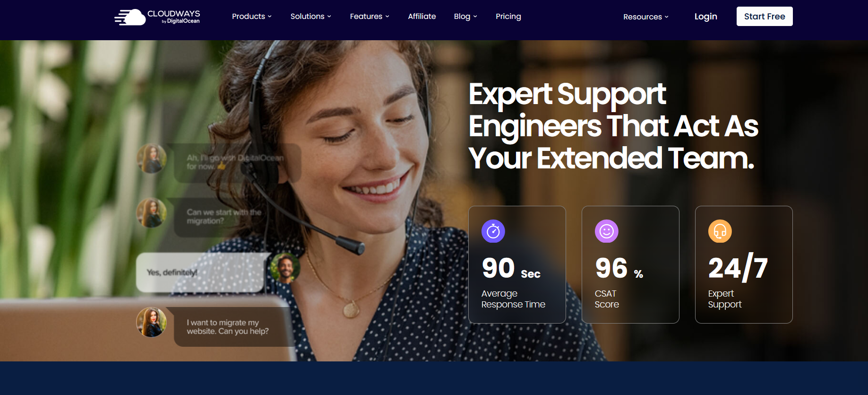Click the "Yes, definitely!" chat bubble
The height and width of the screenshot is (395, 868).
tap(200, 272)
